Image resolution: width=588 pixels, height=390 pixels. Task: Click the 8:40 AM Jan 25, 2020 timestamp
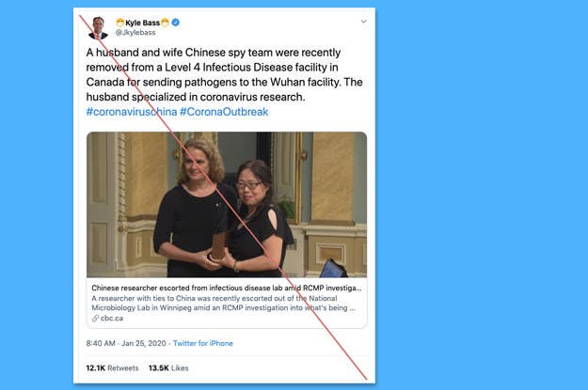point(126,343)
